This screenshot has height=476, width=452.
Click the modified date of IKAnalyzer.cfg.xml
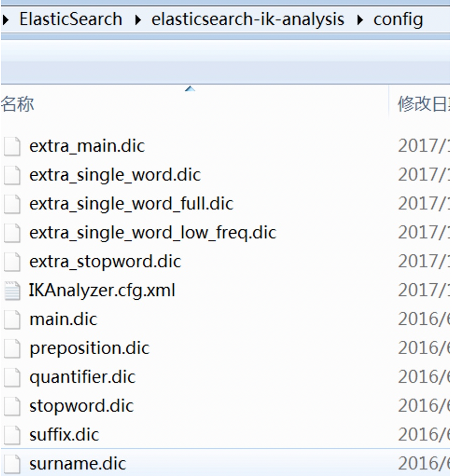pyautogui.click(x=424, y=290)
